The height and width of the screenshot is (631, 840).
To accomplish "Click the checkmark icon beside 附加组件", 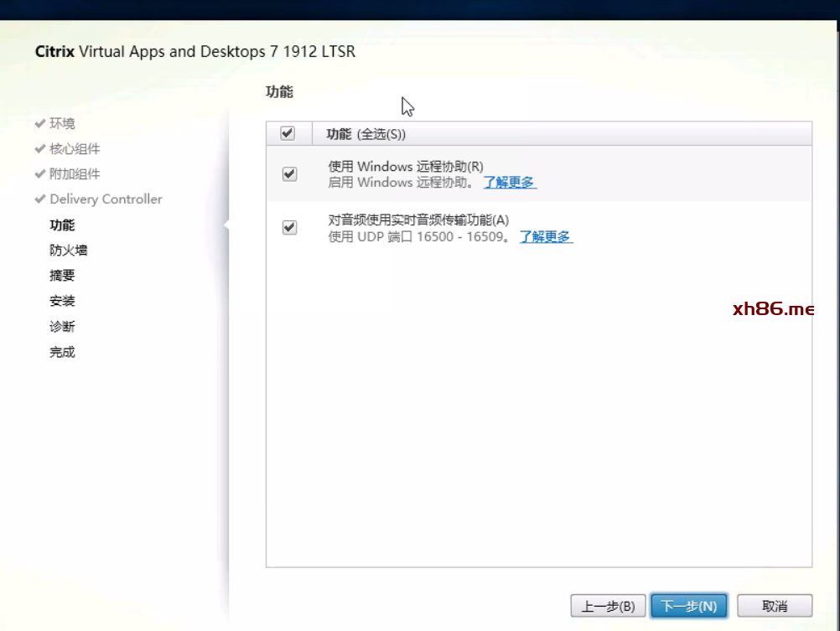I will pyautogui.click(x=39, y=173).
